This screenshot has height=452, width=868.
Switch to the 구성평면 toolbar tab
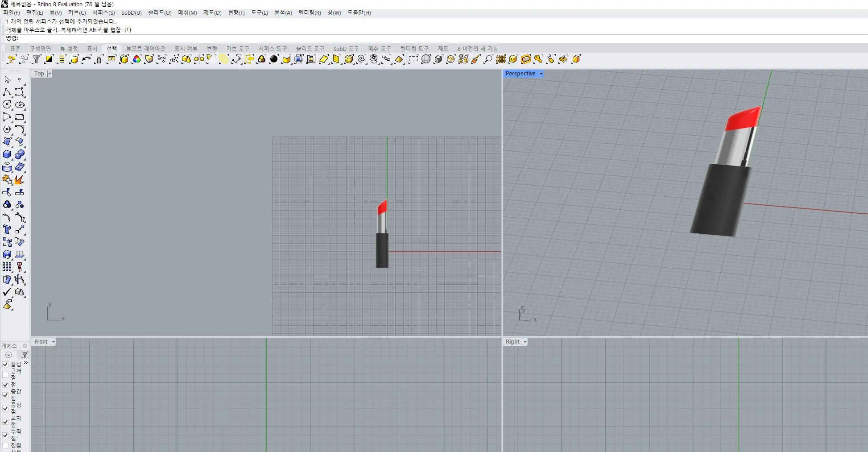40,49
